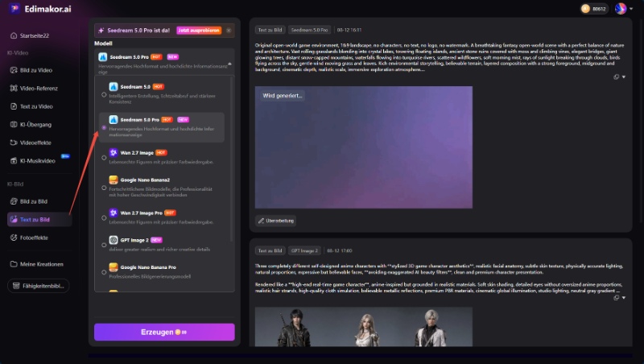
Task: Select the Wan 2.7 Image Pro radio button
Action: (x=104, y=217)
